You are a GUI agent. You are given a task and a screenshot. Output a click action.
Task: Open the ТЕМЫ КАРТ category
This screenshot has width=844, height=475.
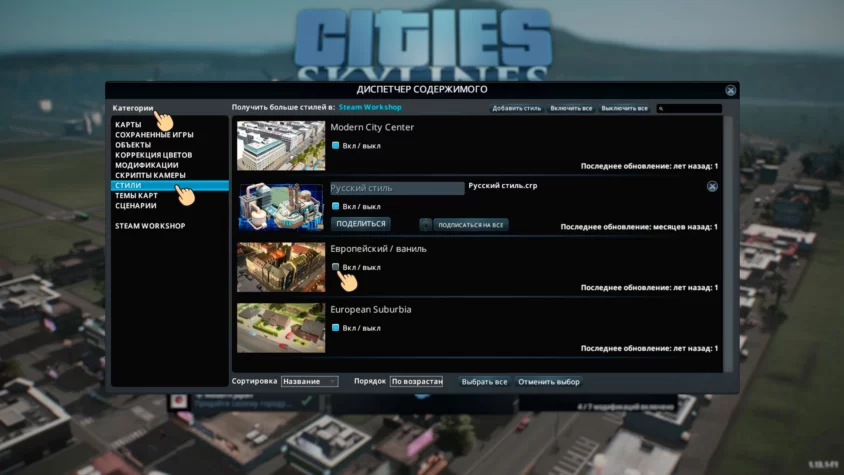pos(136,195)
